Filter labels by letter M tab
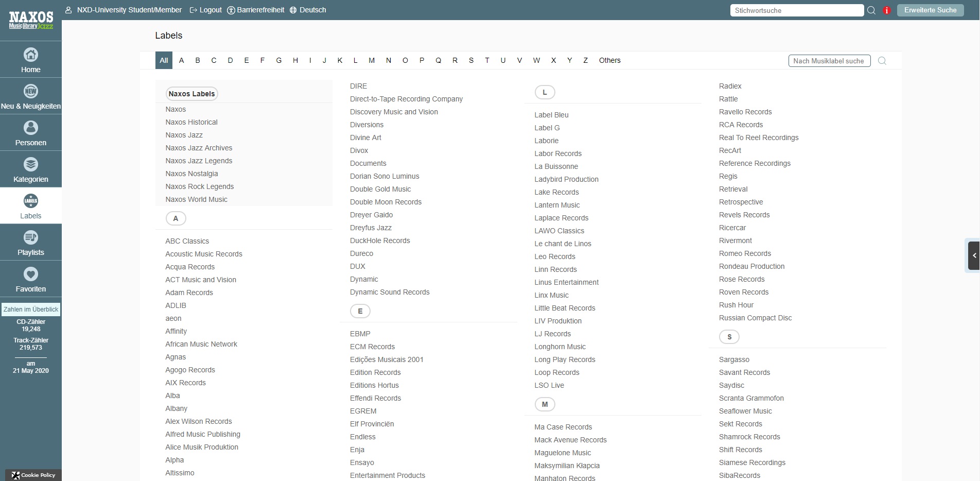The height and width of the screenshot is (481, 980). click(372, 60)
